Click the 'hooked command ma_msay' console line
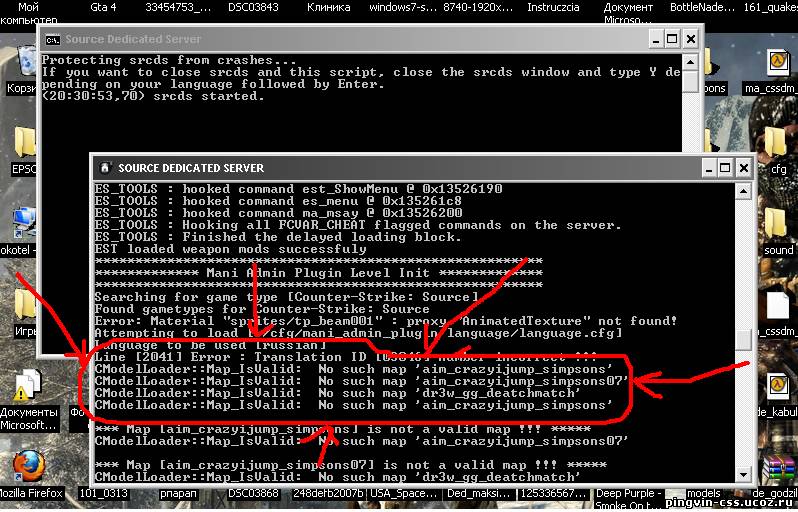The height and width of the screenshot is (512, 798). pyautogui.click(x=278, y=213)
